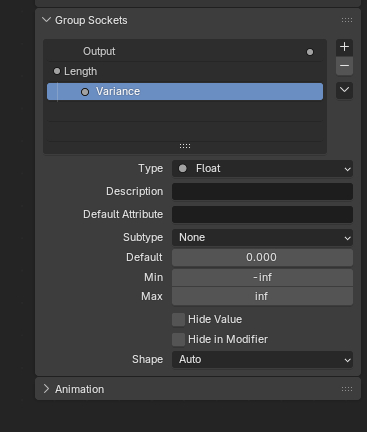Open the Subtype None dropdown
367x432 pixels.
(262, 237)
